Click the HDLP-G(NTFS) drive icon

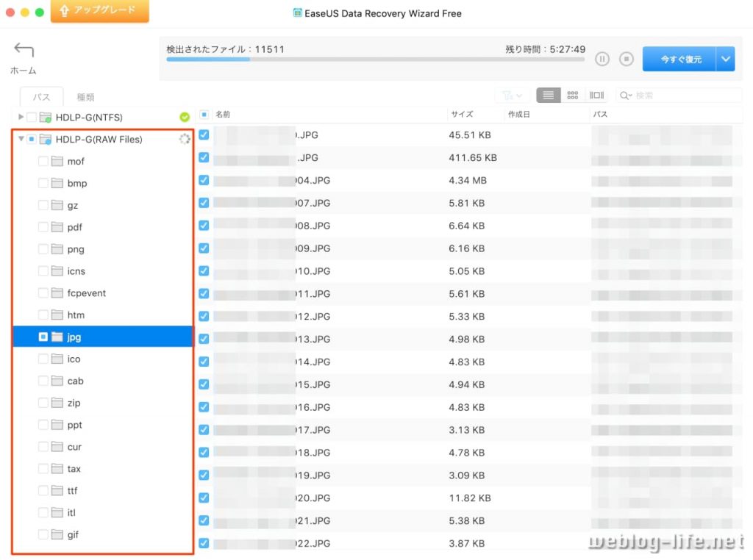(46, 117)
